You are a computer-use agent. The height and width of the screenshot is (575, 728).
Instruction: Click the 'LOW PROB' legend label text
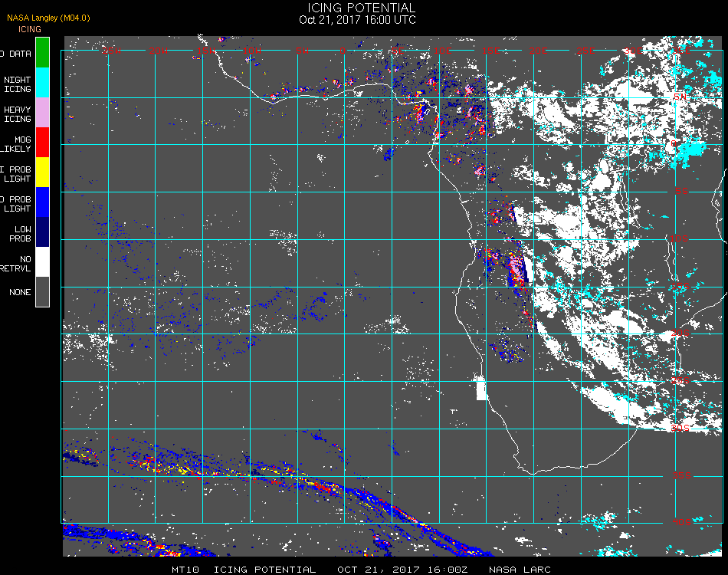tap(21, 234)
